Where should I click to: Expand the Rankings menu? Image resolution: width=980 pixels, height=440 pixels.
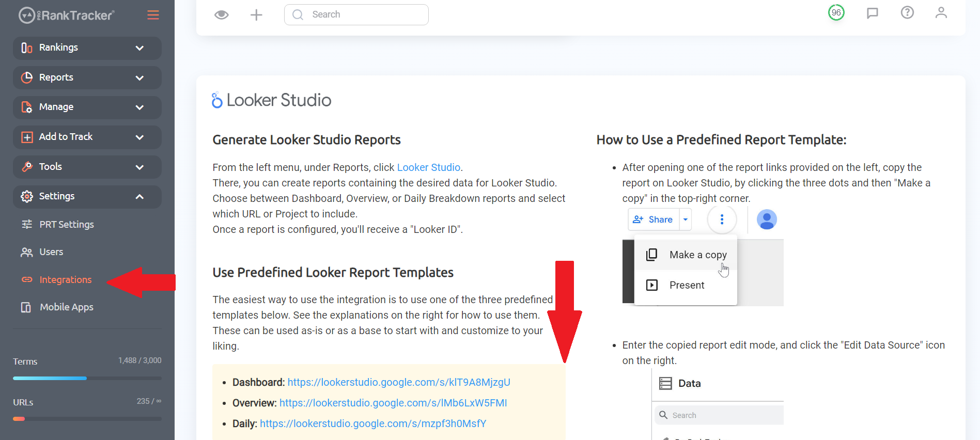[x=87, y=48]
